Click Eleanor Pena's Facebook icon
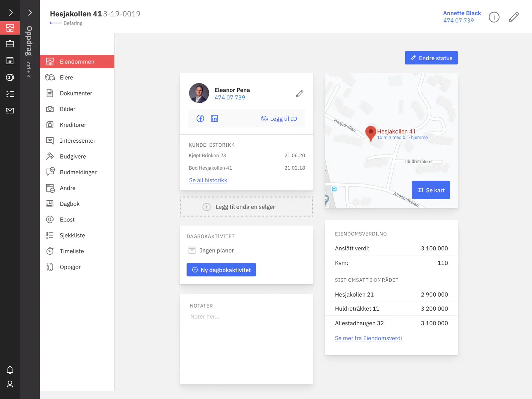 click(x=200, y=118)
